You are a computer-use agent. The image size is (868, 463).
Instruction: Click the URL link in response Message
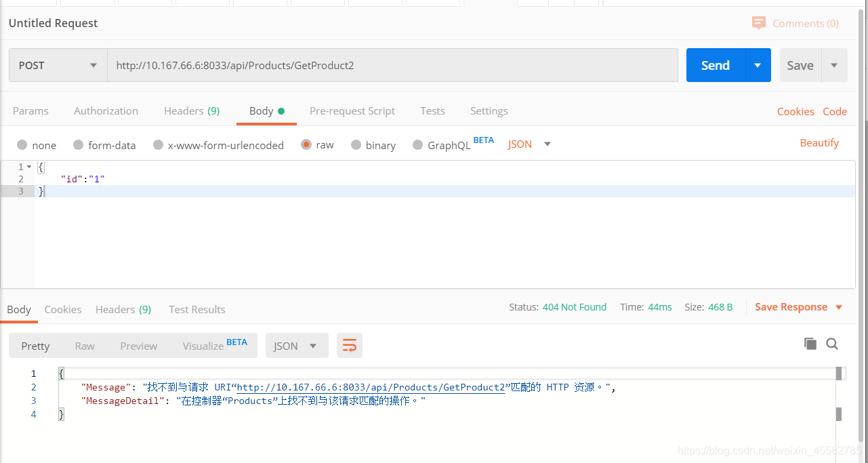(x=371, y=387)
